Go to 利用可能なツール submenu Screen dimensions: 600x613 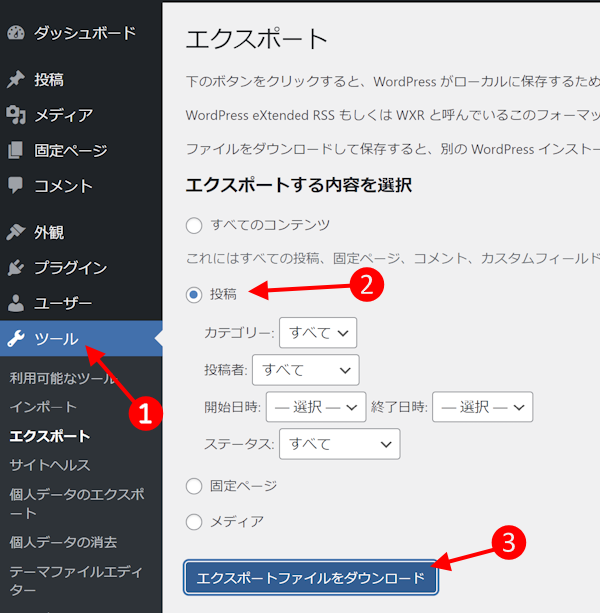(x=63, y=378)
